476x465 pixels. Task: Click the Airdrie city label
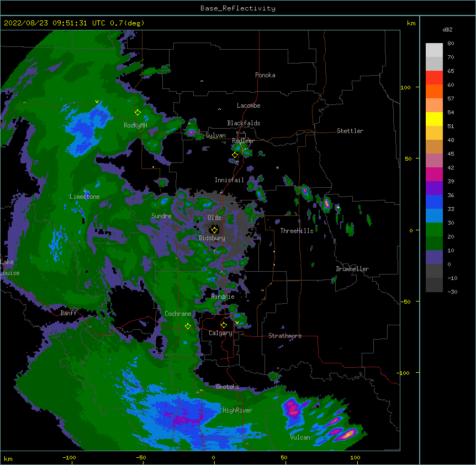pos(223,297)
